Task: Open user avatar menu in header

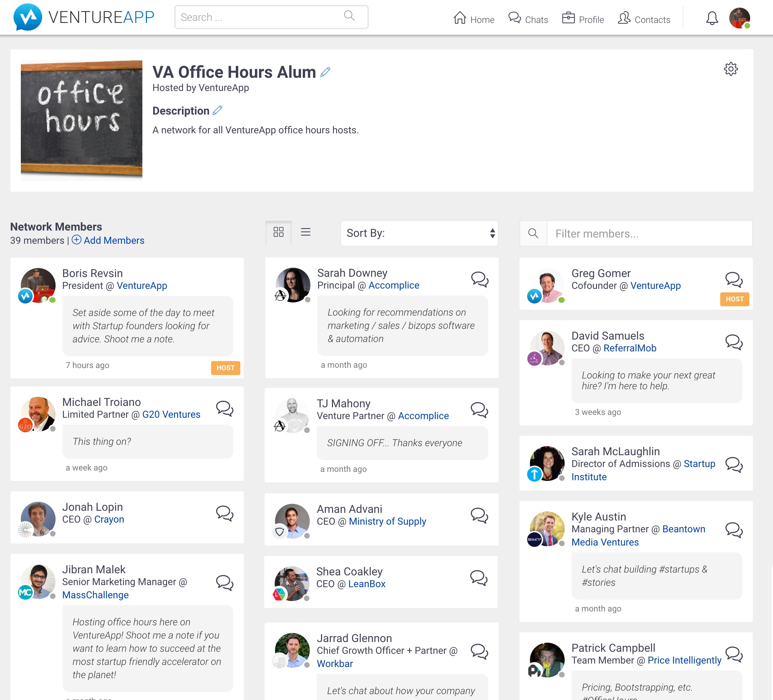Action: point(739,18)
